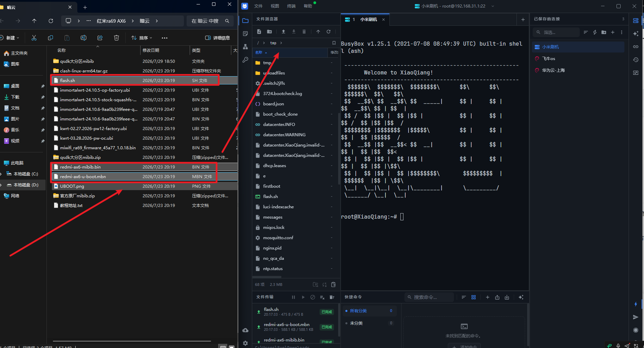Close the 小米刷机 terminal tab
Viewport: 644px width, 348px height.
tap(384, 20)
